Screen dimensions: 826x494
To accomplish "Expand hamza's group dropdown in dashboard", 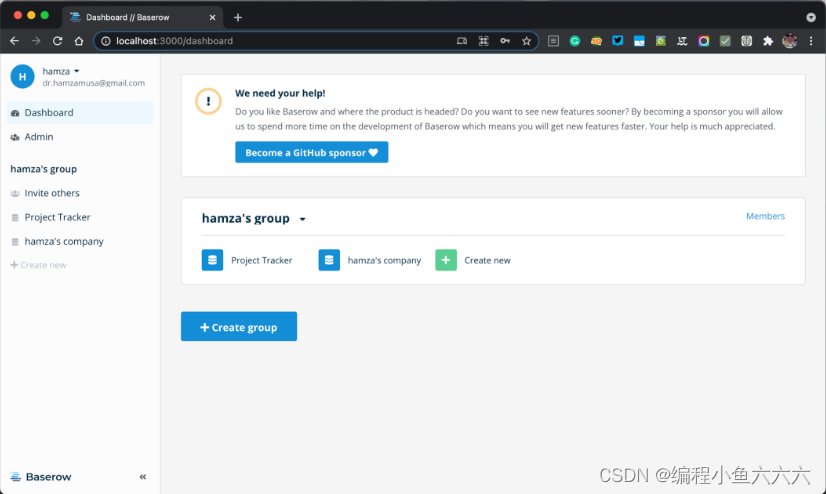I will (302, 219).
